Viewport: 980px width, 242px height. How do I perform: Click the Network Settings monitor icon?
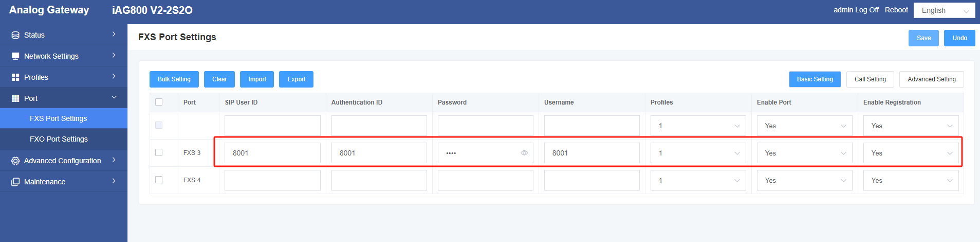[x=15, y=56]
